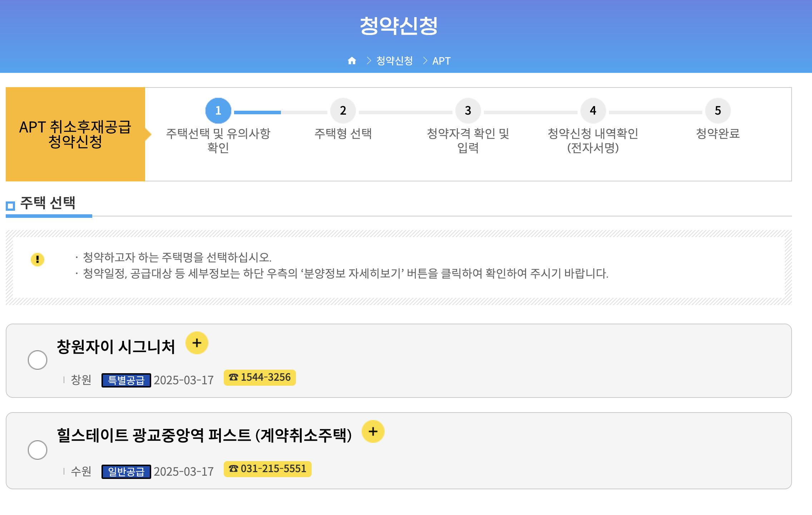This screenshot has width=812, height=515.
Task: Click 주택형 선택 step label
Action: click(x=343, y=134)
